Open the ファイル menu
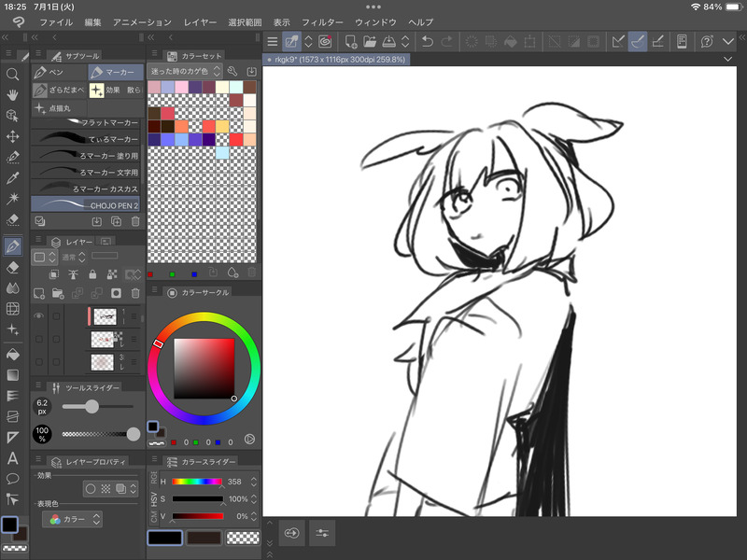This screenshot has width=747, height=560. 56,22
